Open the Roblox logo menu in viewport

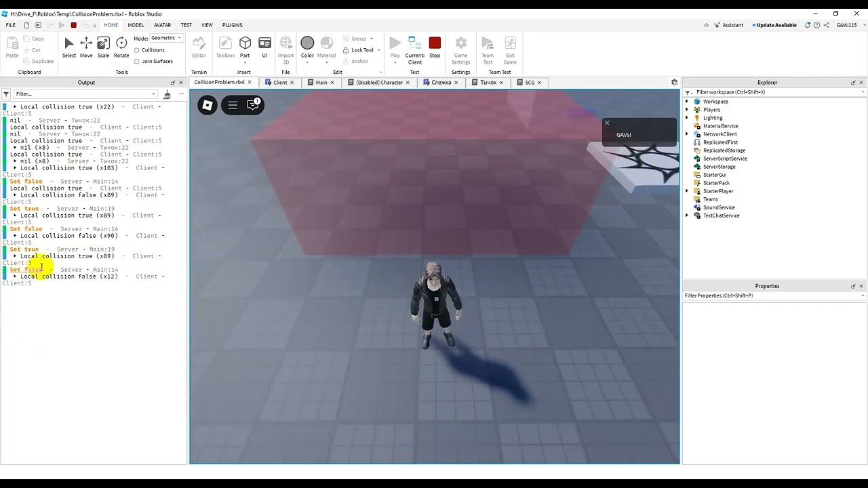click(208, 105)
